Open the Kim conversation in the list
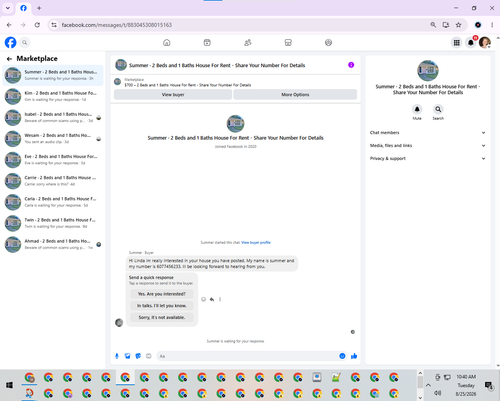This screenshot has width=500, height=401. [53, 96]
